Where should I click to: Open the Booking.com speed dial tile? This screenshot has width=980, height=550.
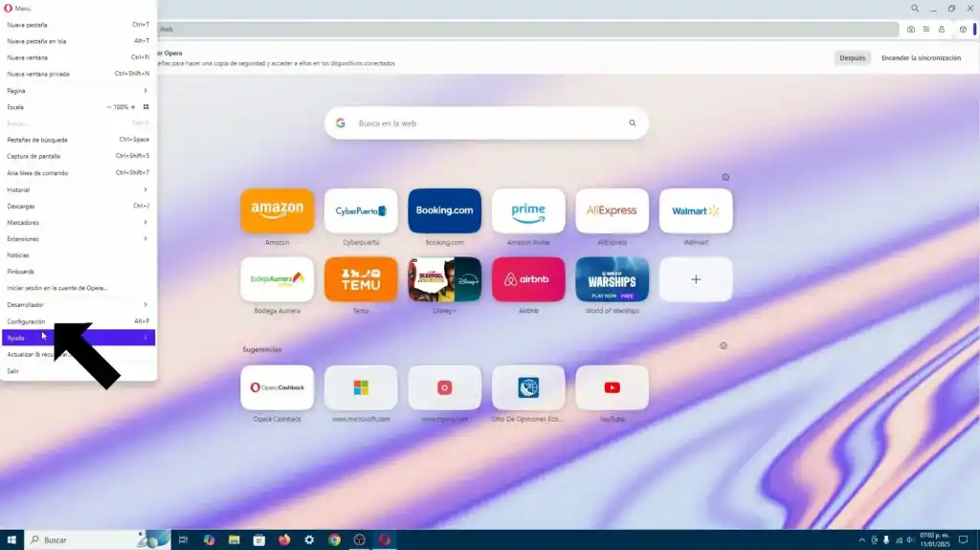point(444,210)
